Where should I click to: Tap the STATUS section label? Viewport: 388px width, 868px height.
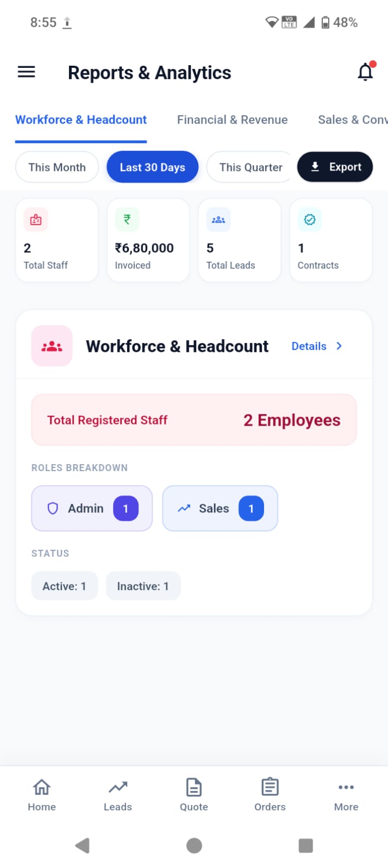[50, 553]
